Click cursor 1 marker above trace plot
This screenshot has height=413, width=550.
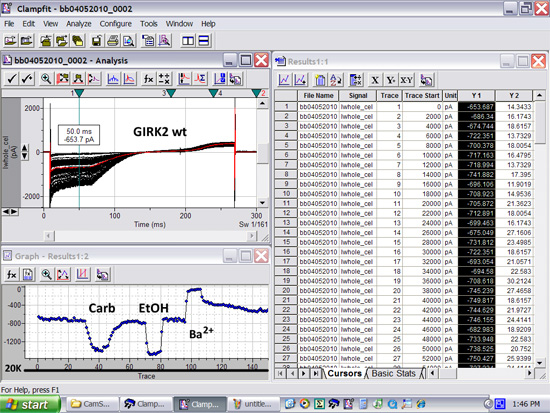point(79,93)
